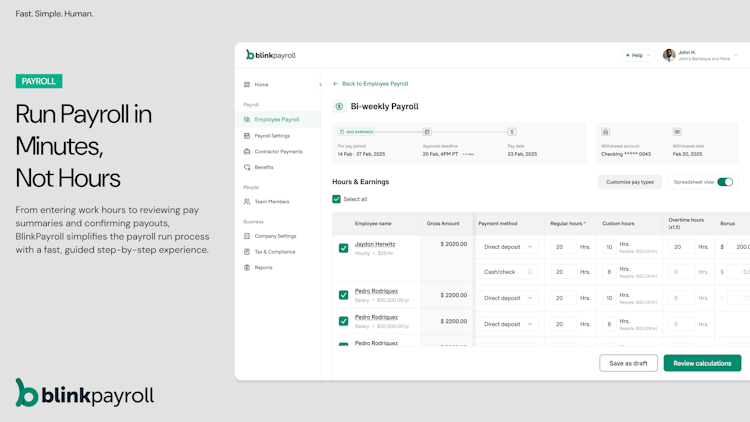Click the Home grid icon in sidebar
Viewport: 750px width, 422px height.
click(247, 85)
